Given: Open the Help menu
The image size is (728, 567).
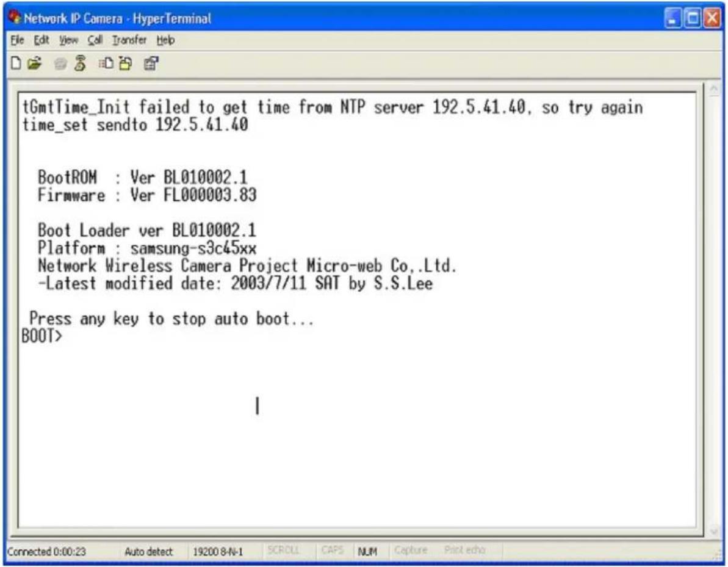Looking at the screenshot, I should coord(165,40).
